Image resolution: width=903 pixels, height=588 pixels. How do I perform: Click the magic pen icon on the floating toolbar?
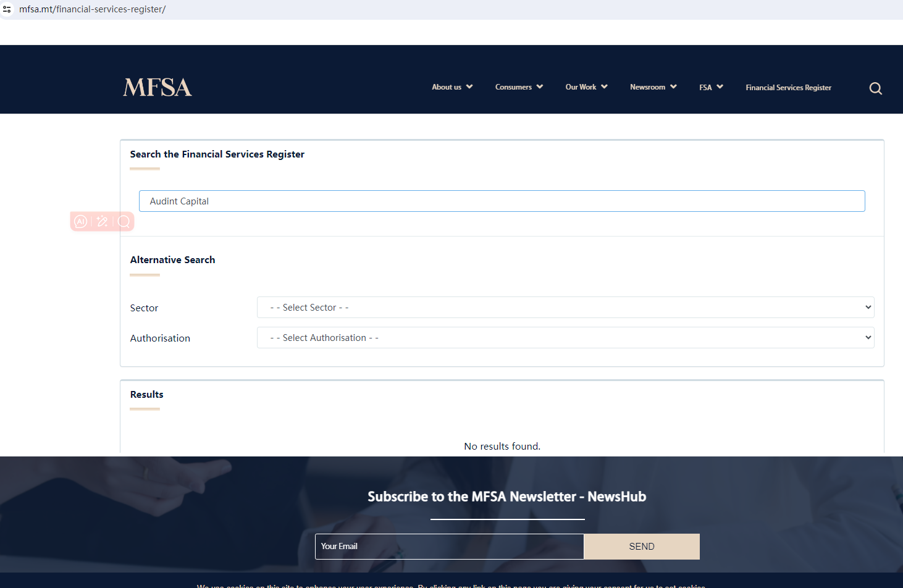tap(103, 221)
